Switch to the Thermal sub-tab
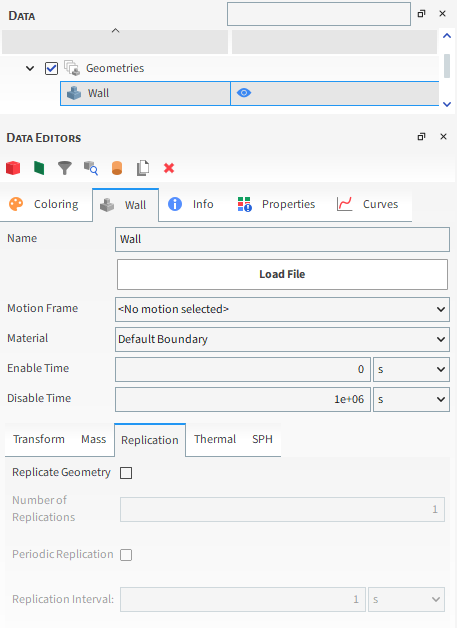Viewport: 457px width, 628px height. pos(215,439)
